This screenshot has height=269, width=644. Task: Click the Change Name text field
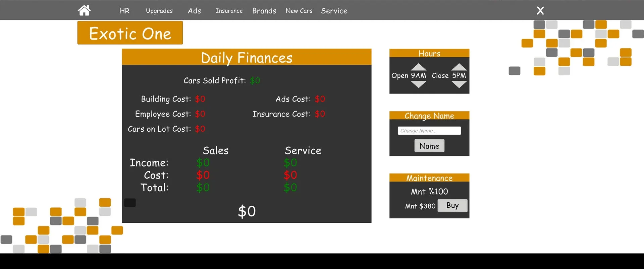429,131
